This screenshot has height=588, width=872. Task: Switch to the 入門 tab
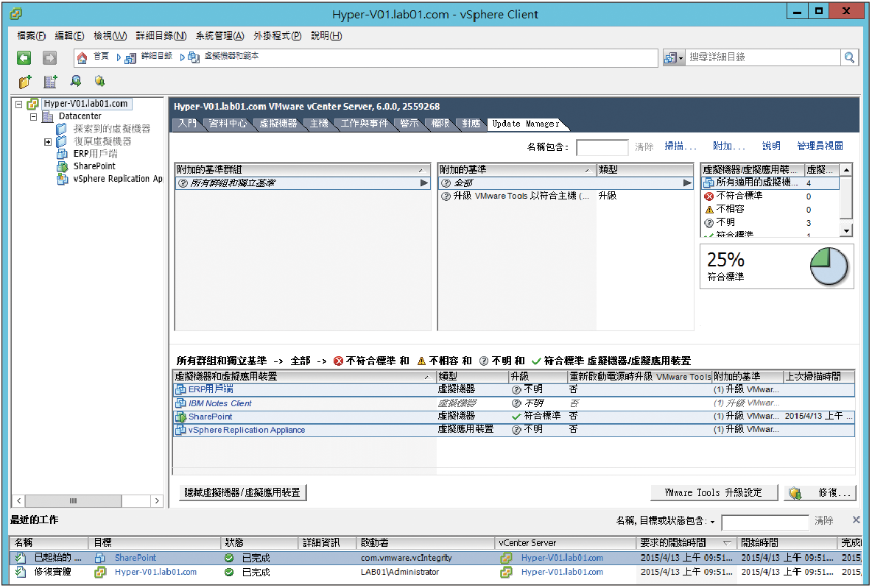[x=187, y=124]
